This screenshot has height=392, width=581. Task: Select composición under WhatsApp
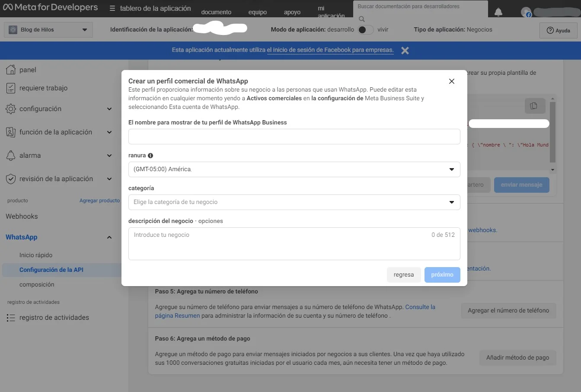click(x=37, y=284)
